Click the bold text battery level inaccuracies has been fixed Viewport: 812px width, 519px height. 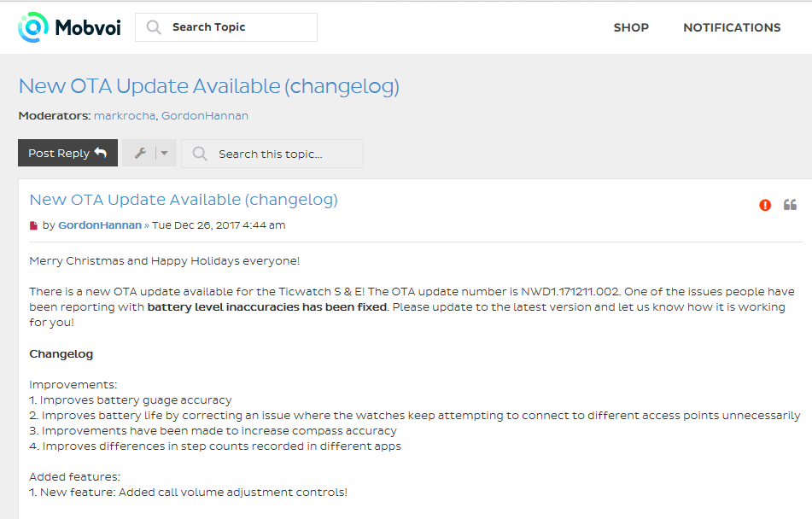click(x=267, y=307)
